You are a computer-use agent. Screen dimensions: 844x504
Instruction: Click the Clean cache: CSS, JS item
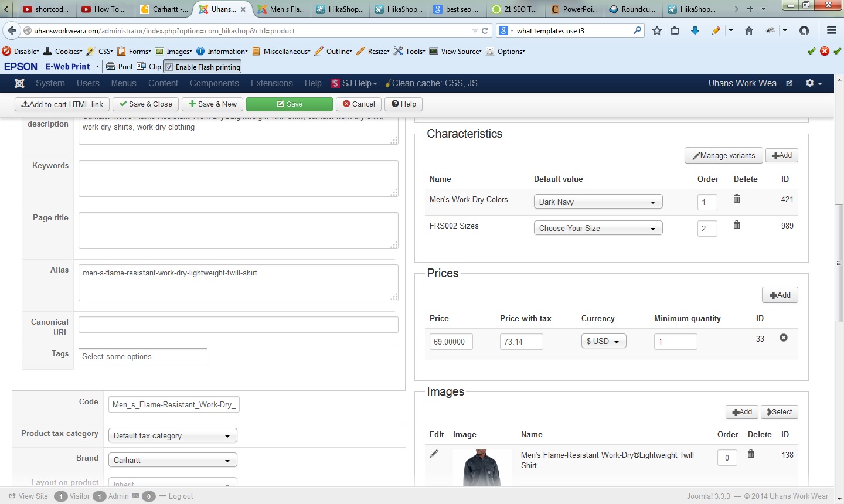(431, 83)
